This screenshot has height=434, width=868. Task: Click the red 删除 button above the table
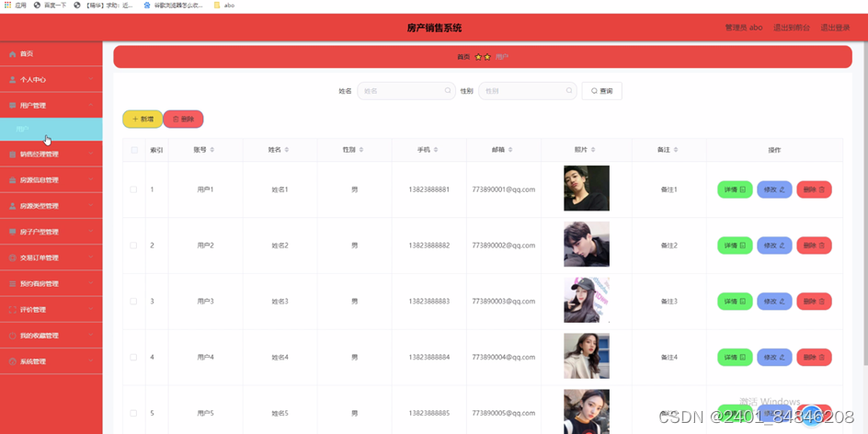click(183, 119)
